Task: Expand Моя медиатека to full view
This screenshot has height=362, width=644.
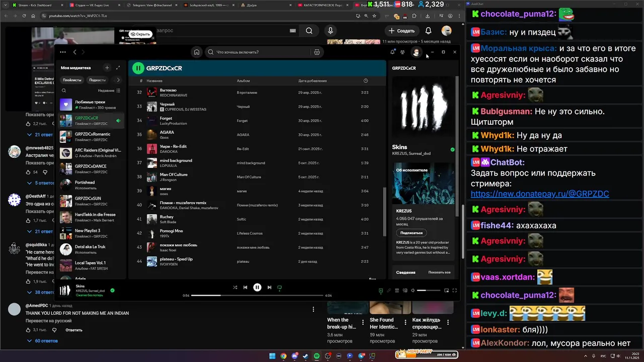Action: 118,67
